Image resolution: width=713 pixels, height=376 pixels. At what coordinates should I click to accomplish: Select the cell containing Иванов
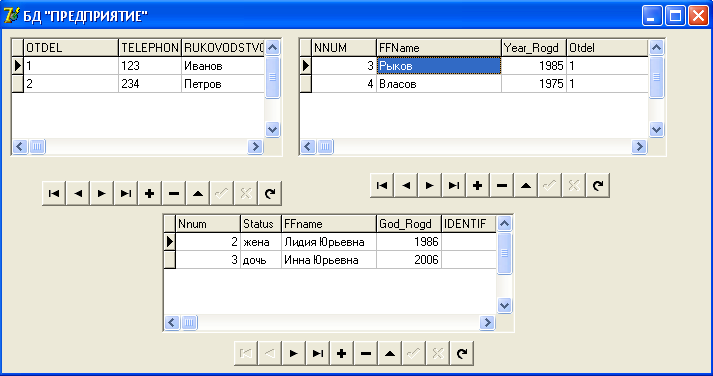(223, 66)
